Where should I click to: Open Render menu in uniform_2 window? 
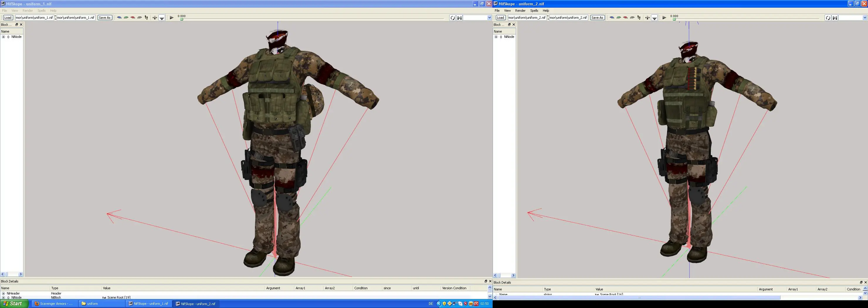[520, 11]
